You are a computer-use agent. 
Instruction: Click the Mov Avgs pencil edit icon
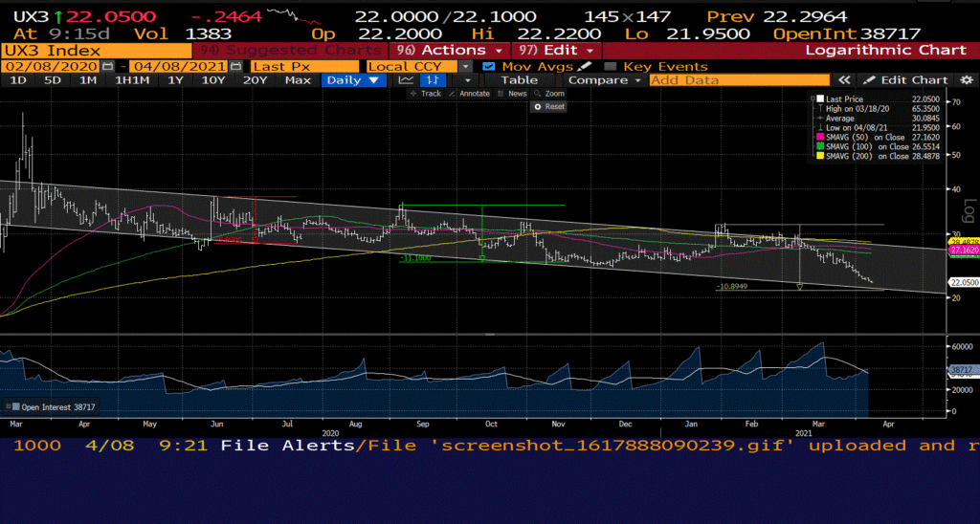[x=584, y=66]
